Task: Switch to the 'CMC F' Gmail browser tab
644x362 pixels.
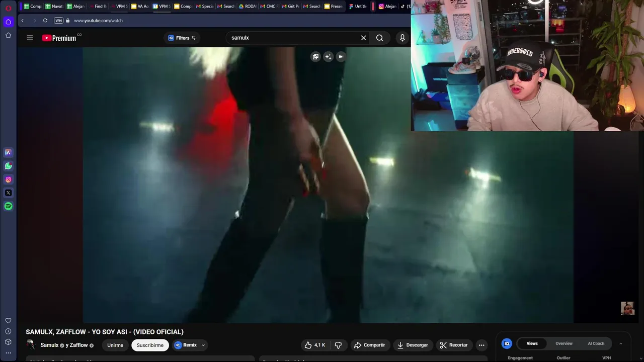Action: tap(269, 7)
